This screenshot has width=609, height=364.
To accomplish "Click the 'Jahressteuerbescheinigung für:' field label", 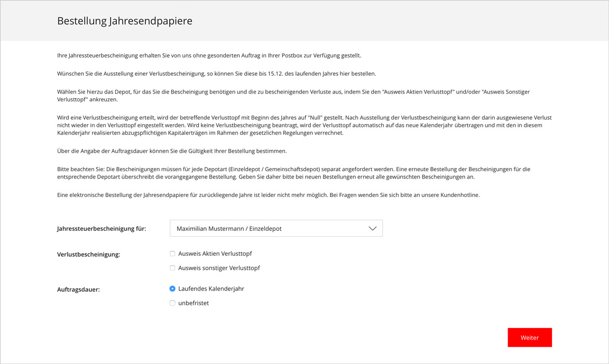I will click(x=101, y=229).
